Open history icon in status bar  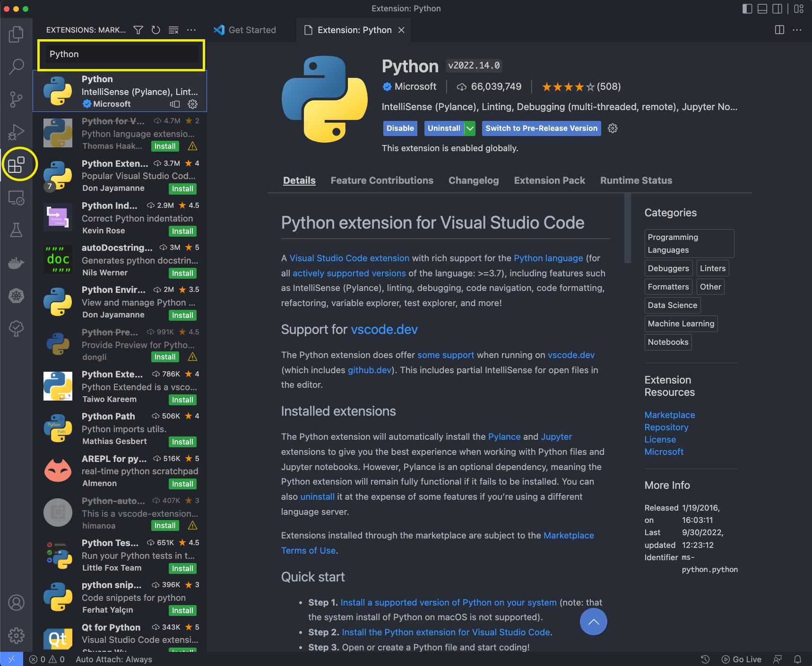point(705,659)
